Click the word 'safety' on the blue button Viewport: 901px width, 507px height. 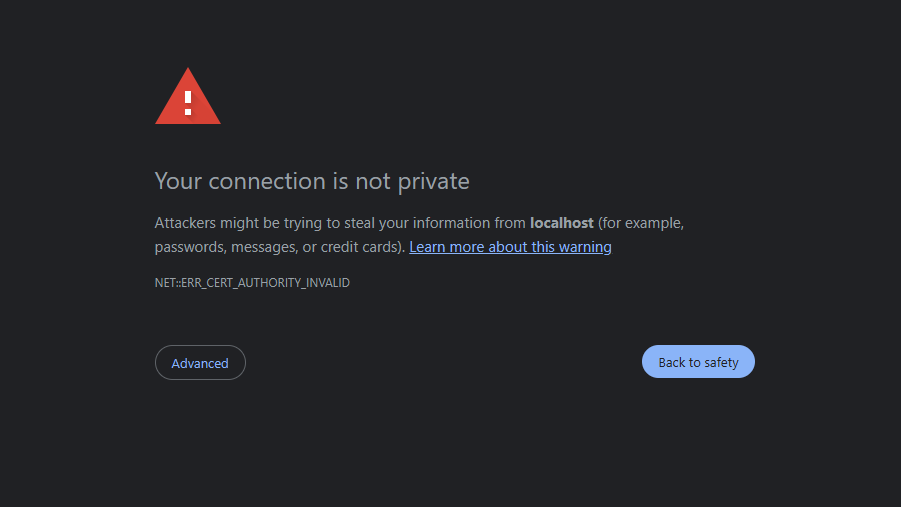click(721, 363)
